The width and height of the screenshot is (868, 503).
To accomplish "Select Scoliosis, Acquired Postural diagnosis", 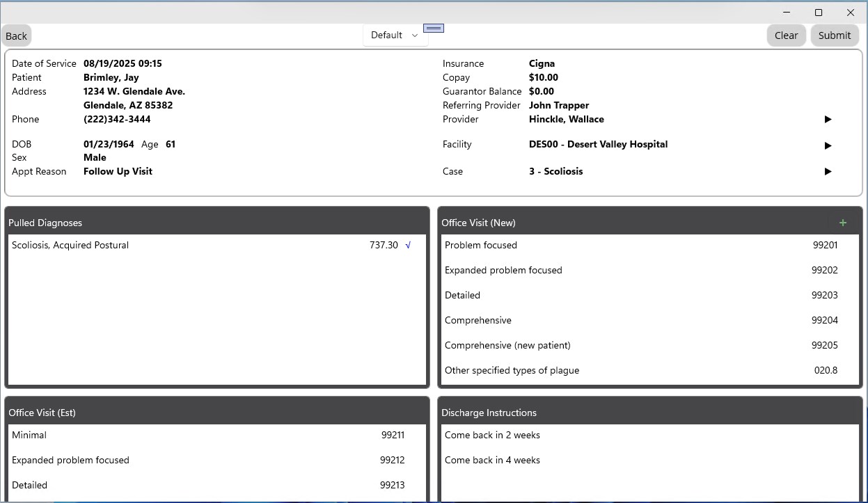I will tap(216, 245).
